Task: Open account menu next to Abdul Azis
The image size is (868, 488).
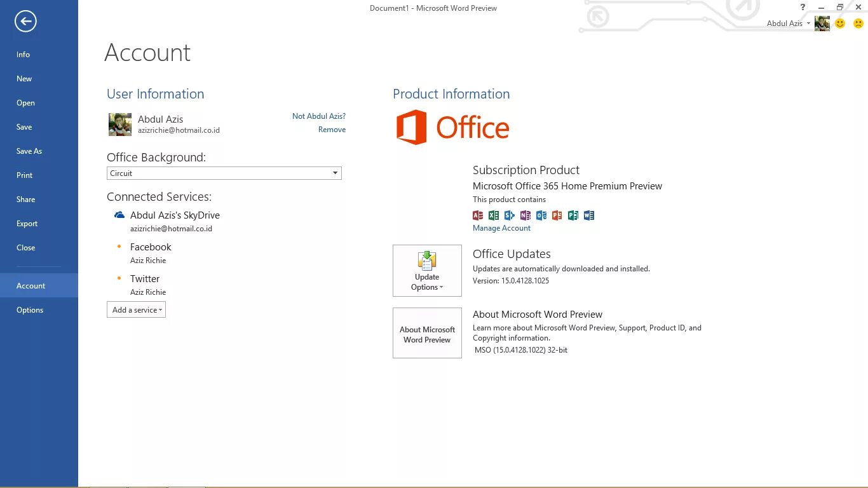Action: tap(808, 24)
